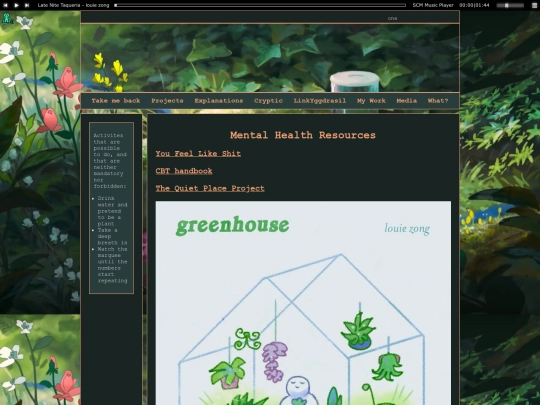
Task: Open the 'You Feel Like Shit' link
Action: tap(198, 154)
